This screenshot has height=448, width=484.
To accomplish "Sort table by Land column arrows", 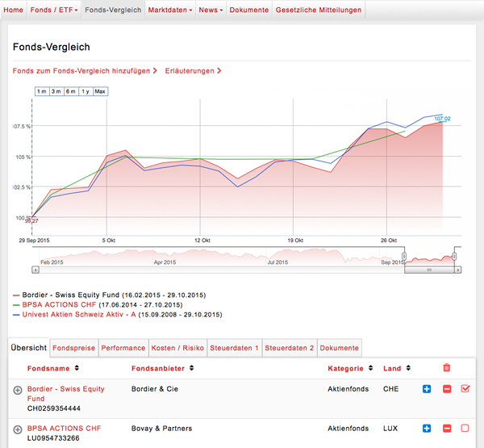I will pyautogui.click(x=407, y=368).
